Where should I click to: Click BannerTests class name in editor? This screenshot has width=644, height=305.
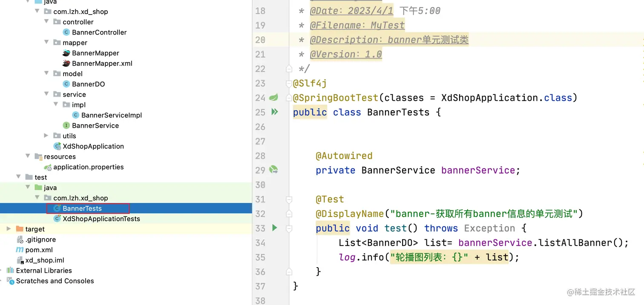pos(398,112)
